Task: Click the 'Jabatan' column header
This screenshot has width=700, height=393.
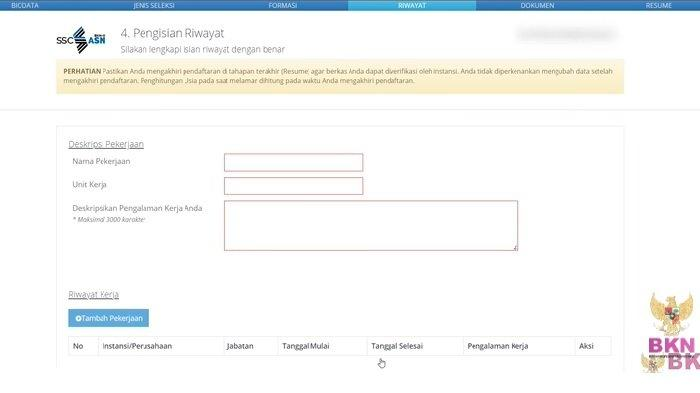Action: pos(240,346)
